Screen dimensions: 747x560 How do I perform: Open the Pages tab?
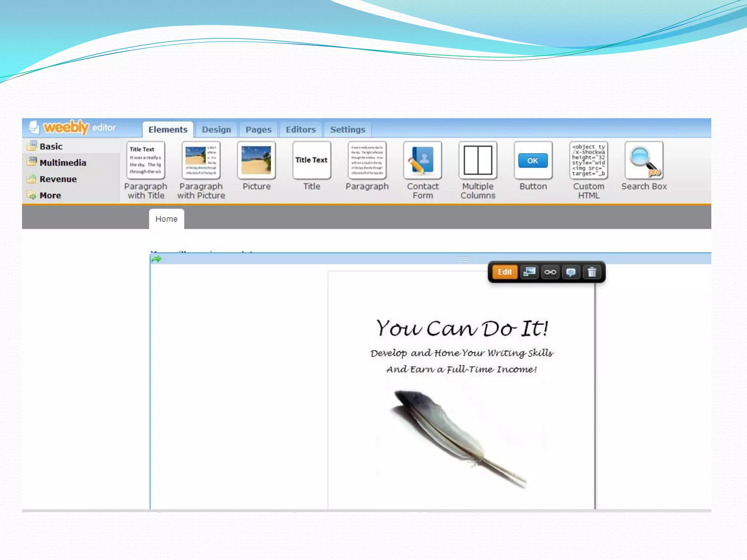click(258, 130)
